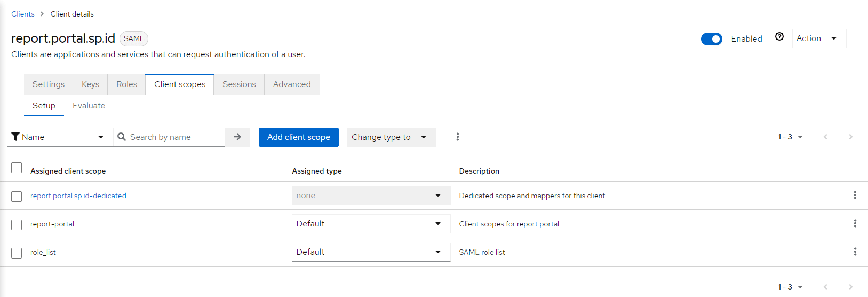Click the Search by name field

pyautogui.click(x=174, y=137)
